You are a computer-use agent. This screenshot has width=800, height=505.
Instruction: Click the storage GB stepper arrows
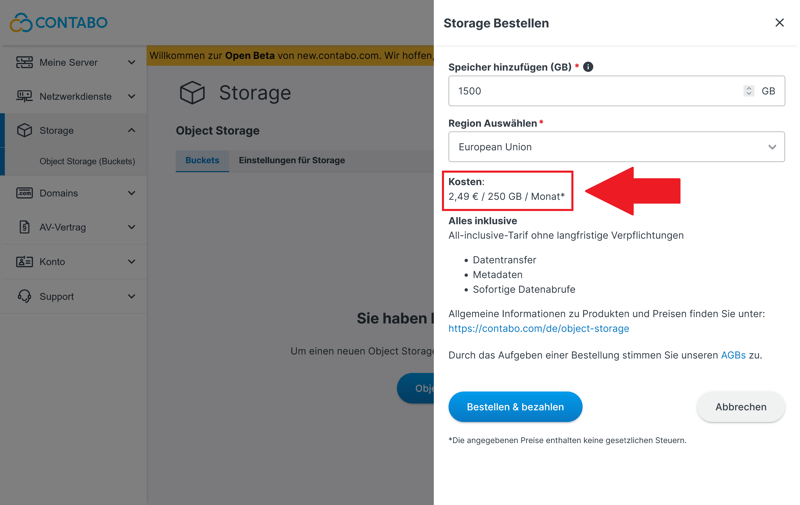click(748, 91)
